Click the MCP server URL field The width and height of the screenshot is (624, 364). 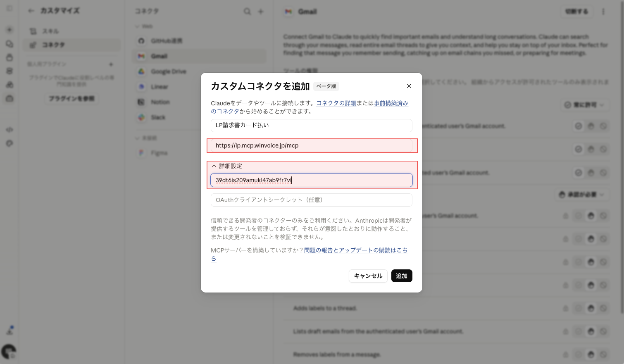[312, 145]
